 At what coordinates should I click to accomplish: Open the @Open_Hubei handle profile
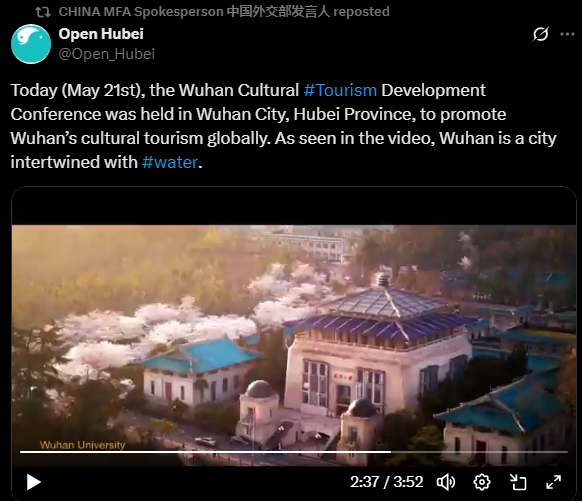click(107, 54)
